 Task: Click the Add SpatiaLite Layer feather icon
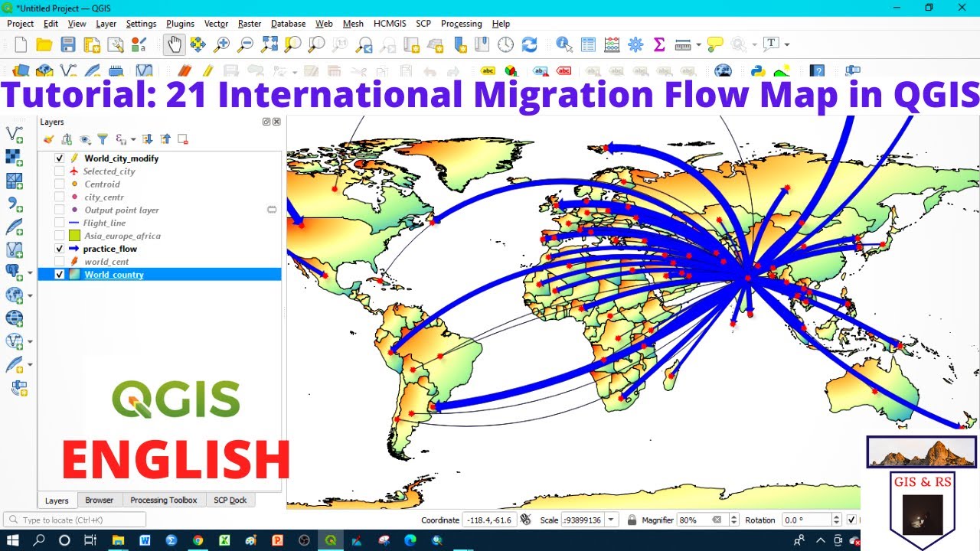(x=15, y=227)
